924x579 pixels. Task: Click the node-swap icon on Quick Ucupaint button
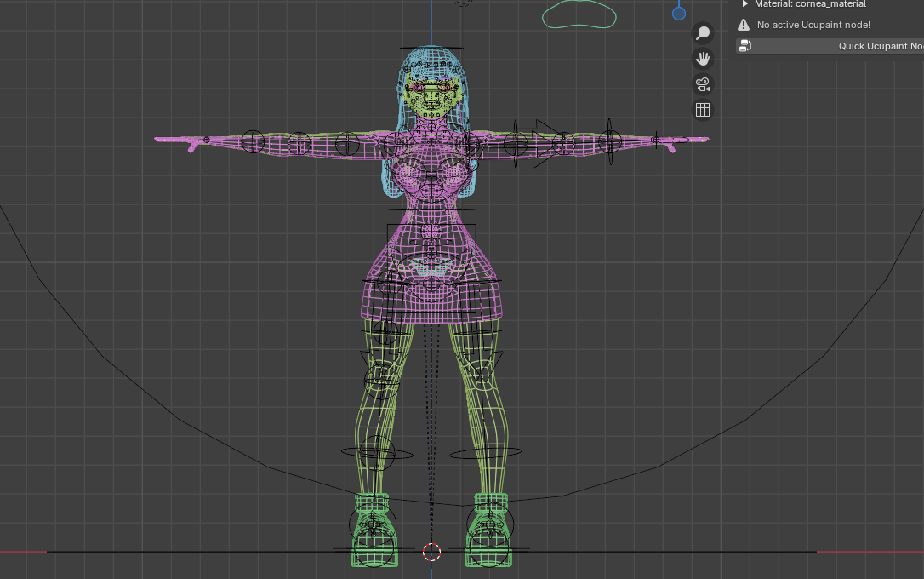744,45
